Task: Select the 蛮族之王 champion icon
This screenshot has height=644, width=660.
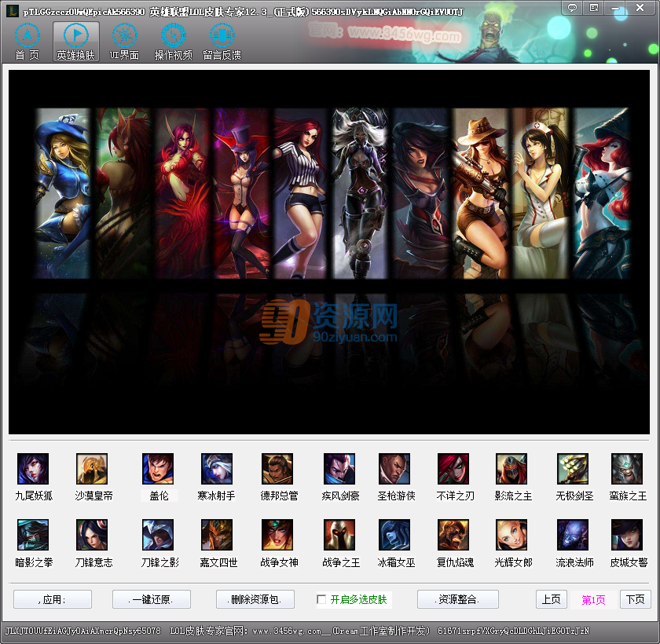Action: [x=627, y=469]
